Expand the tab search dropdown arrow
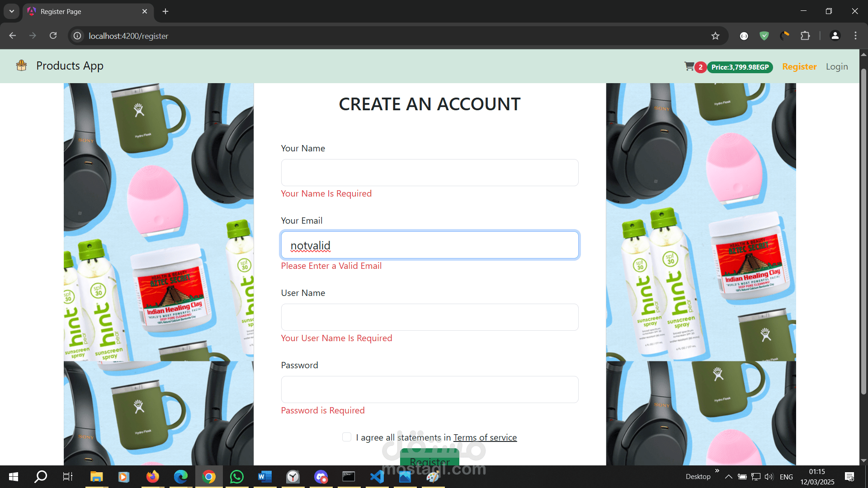This screenshot has height=488, width=868. 11,11
